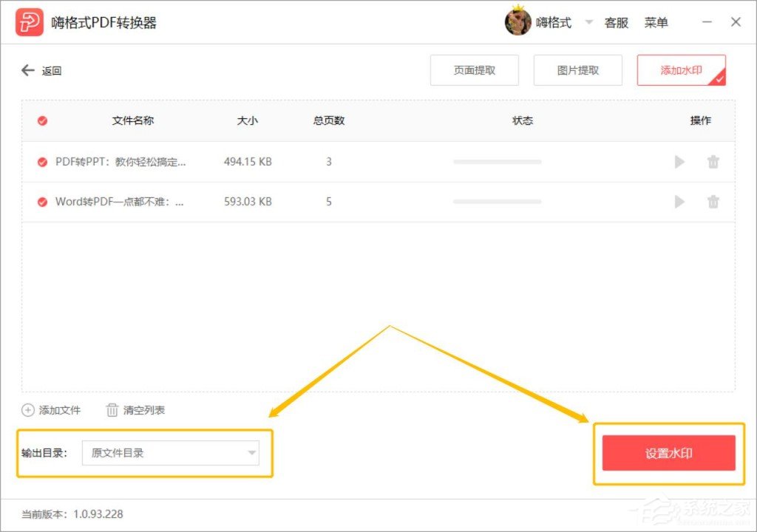Delete the Word转PDF file

pos(713,202)
